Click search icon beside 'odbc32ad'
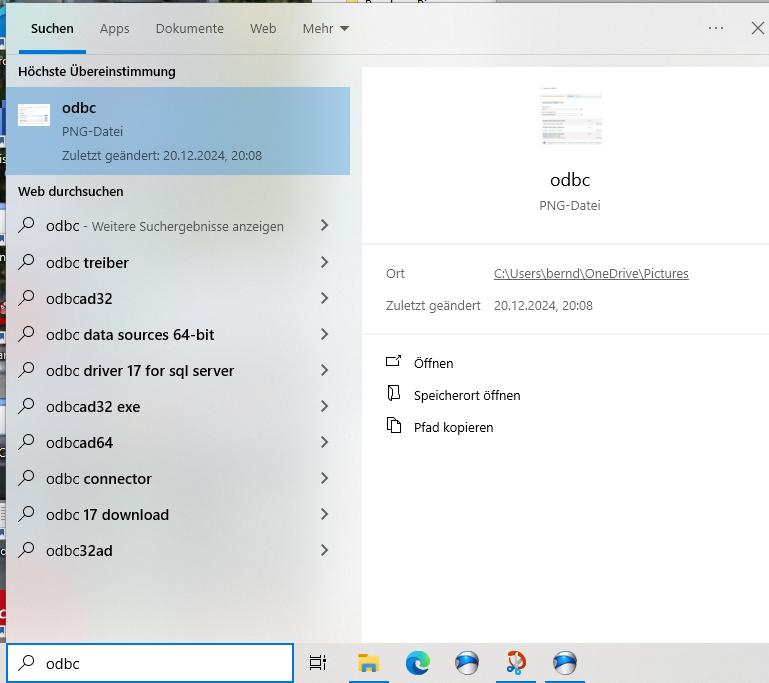This screenshot has height=683, width=769. coord(26,550)
